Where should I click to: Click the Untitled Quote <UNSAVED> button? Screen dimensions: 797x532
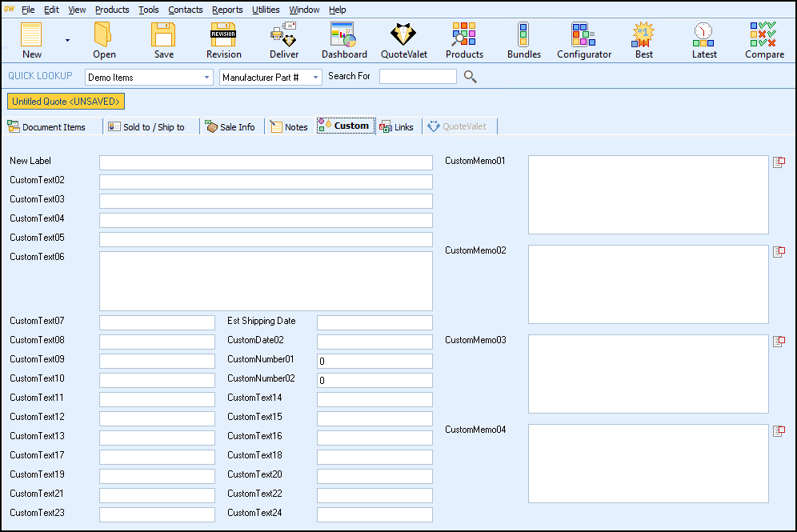66,102
